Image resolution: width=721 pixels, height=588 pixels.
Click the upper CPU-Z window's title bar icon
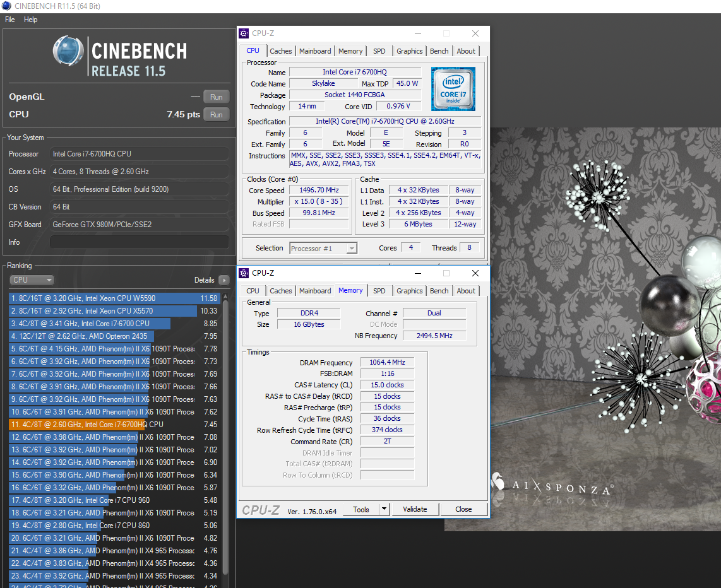pyautogui.click(x=244, y=33)
